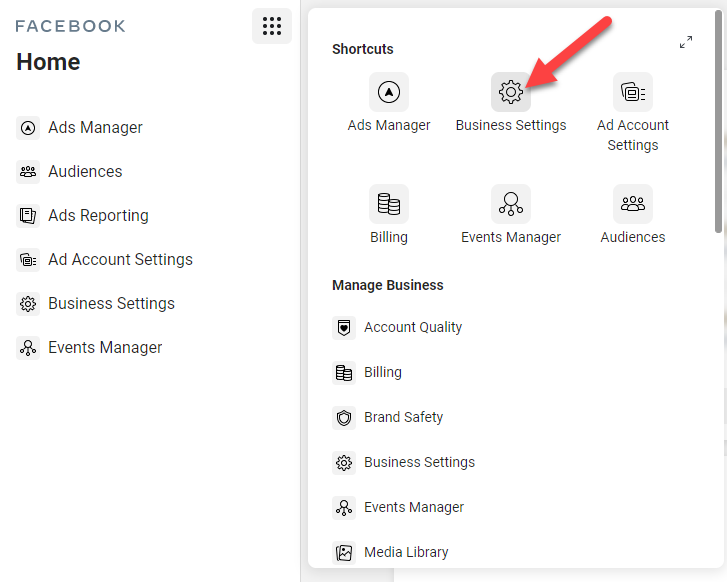Click the 'Audiences' shortcut label text

coord(633,237)
